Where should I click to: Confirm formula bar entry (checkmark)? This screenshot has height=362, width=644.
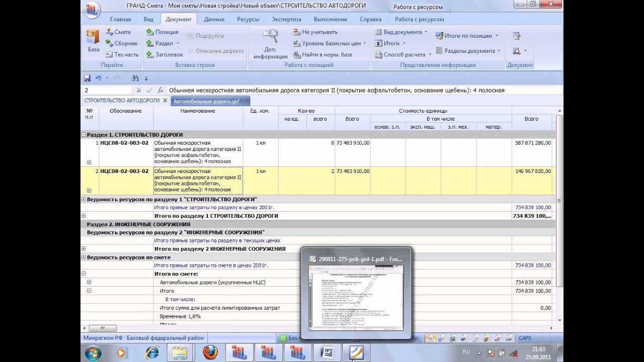tap(149, 90)
